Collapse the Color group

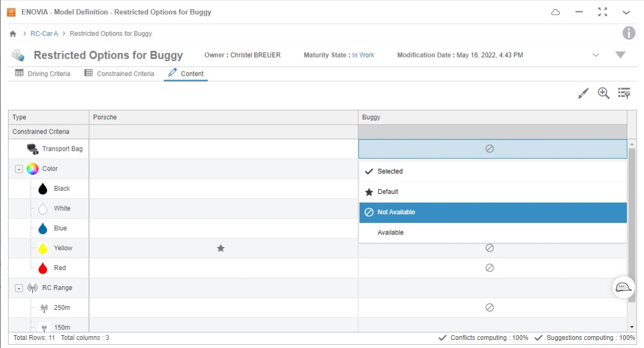[19, 169]
